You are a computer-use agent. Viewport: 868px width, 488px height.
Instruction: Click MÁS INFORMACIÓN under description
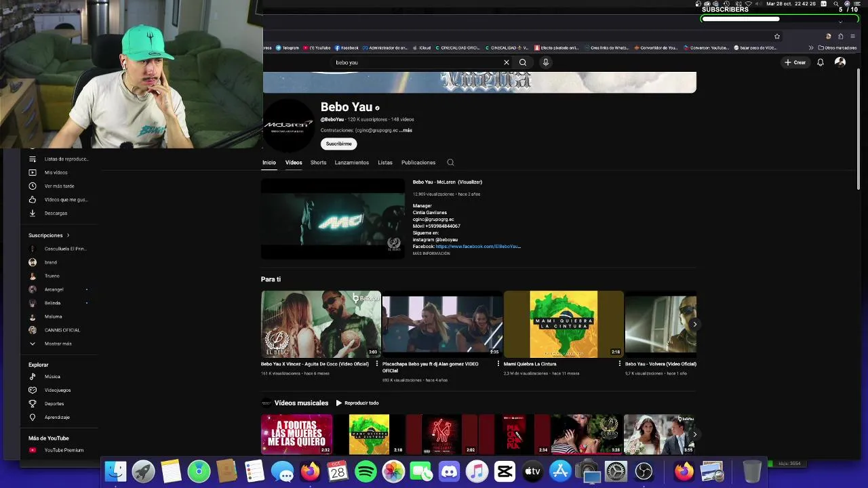click(x=431, y=253)
